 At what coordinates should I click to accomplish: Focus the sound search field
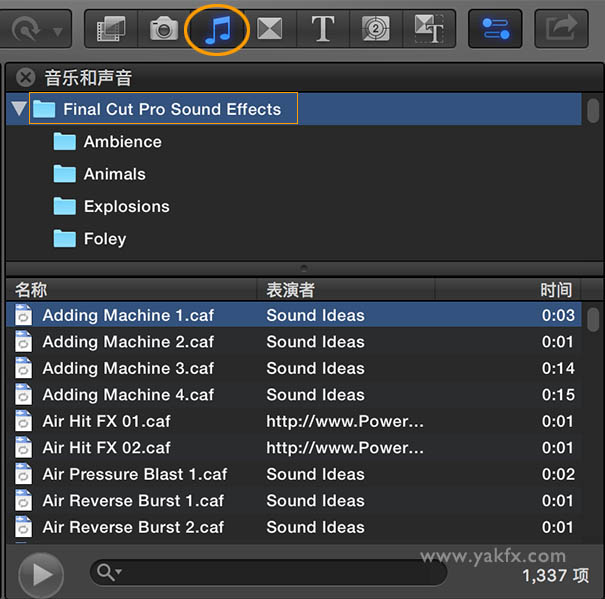[x=269, y=572]
